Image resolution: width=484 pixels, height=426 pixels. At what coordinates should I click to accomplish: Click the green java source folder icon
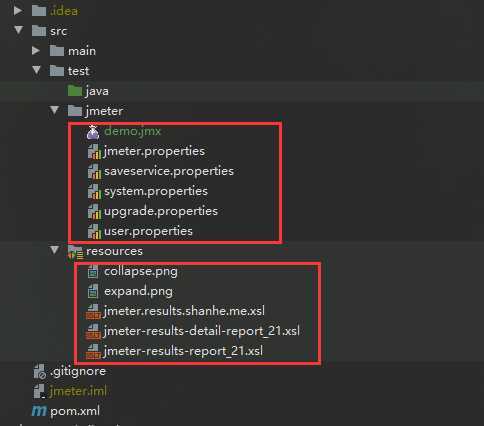click(75, 91)
